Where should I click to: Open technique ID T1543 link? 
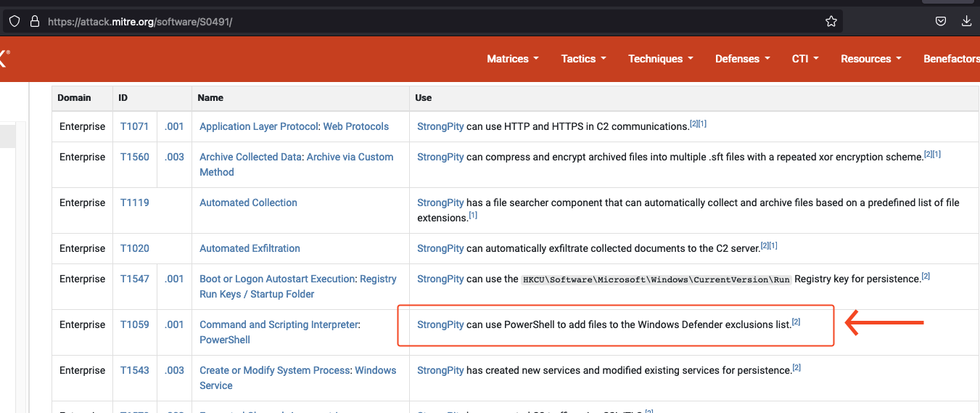(x=135, y=370)
